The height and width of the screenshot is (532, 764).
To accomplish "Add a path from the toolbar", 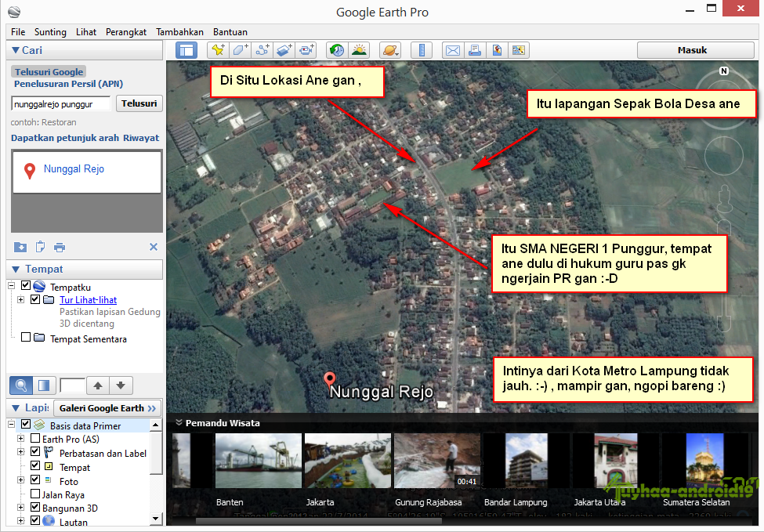I will click(x=263, y=50).
